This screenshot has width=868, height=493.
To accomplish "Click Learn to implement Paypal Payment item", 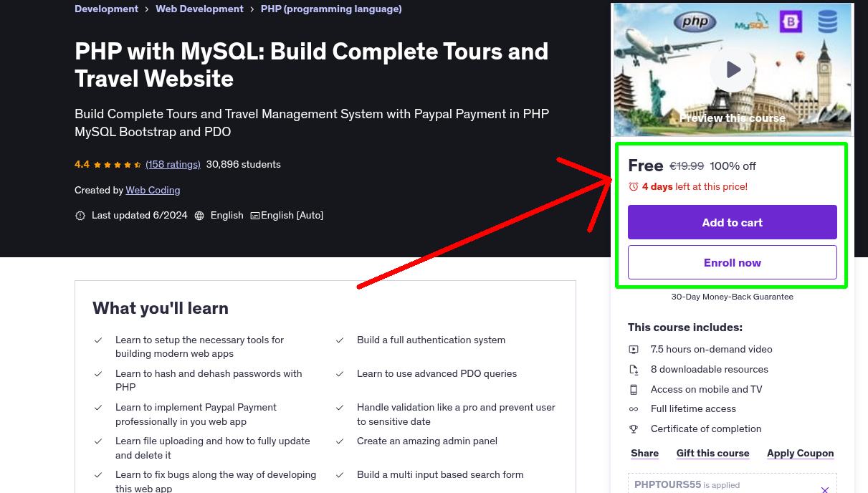I will click(x=196, y=415).
